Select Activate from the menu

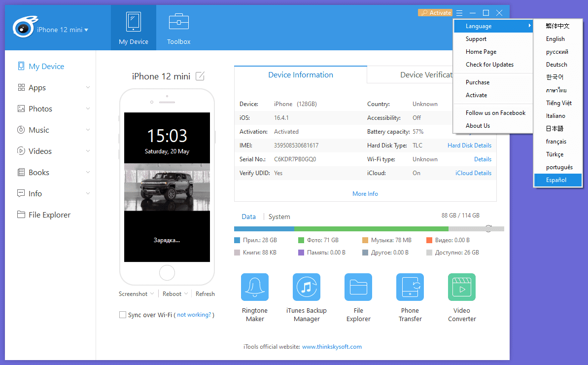[493, 95]
